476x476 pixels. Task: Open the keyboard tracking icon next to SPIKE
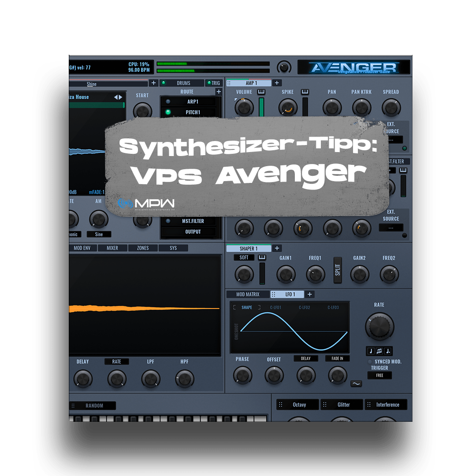click(305, 92)
